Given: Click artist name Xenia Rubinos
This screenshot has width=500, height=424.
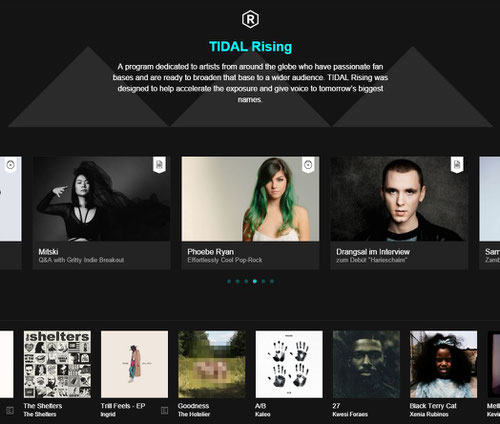Looking at the screenshot, I should 429,414.
